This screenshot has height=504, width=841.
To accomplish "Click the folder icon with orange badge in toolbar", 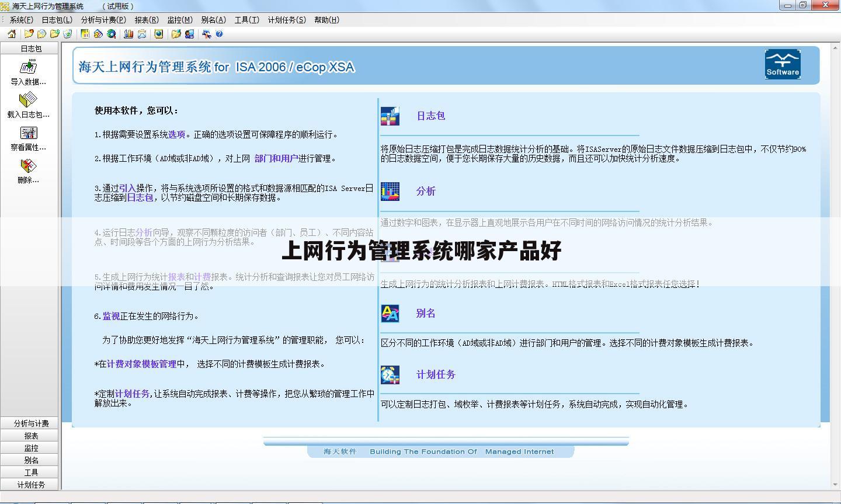I will coord(29,34).
